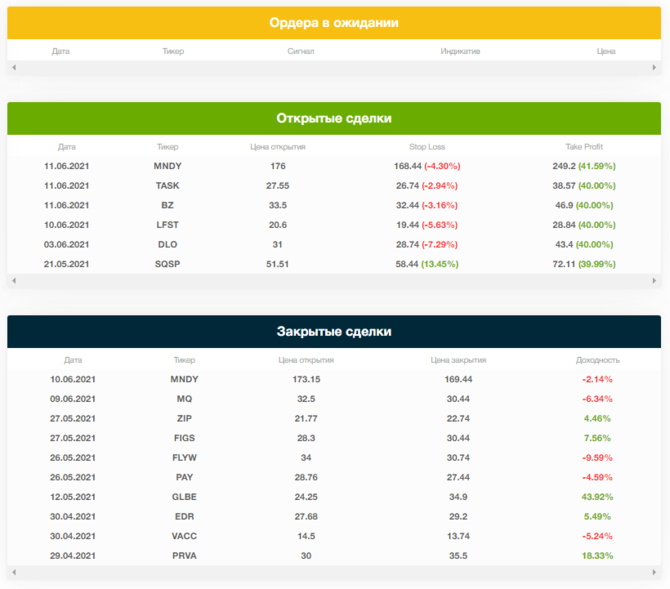Click right scroll arrow under Закрытые сделки table
This screenshot has height=589, width=670.
click(656, 572)
